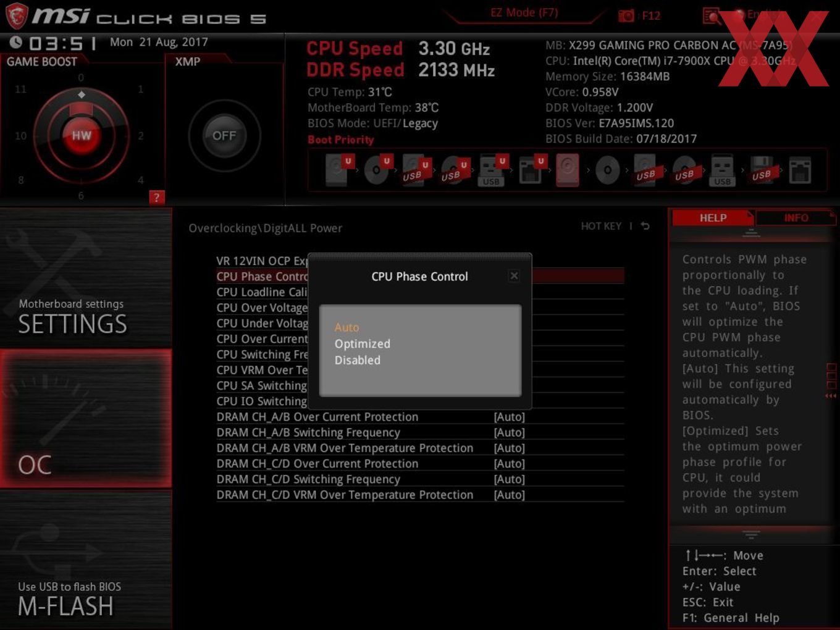Open value of DRAM CH_C/D Switching Frequency

click(x=509, y=479)
